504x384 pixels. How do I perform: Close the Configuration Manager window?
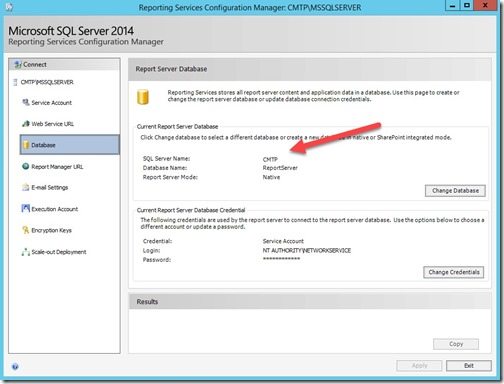[485, 6]
